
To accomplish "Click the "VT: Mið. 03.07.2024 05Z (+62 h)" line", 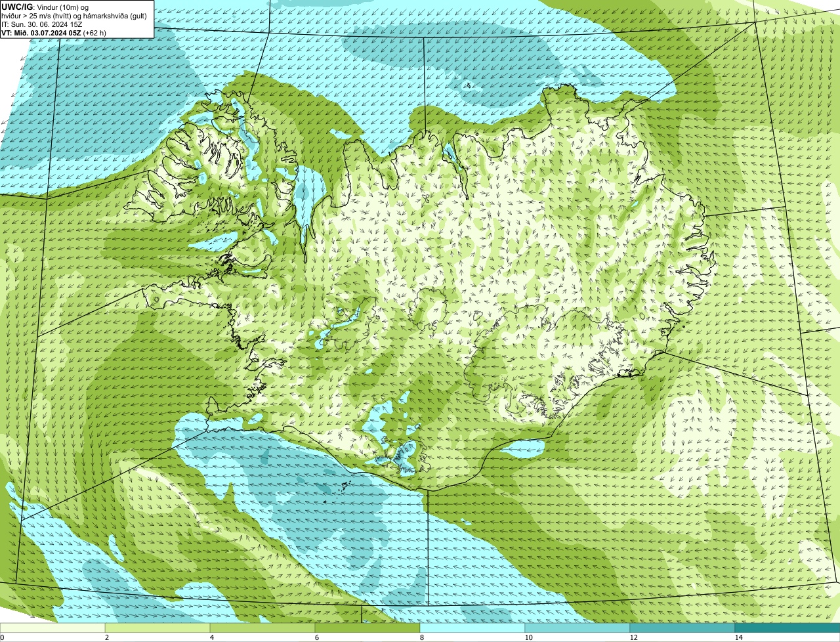I will (x=54, y=32).
